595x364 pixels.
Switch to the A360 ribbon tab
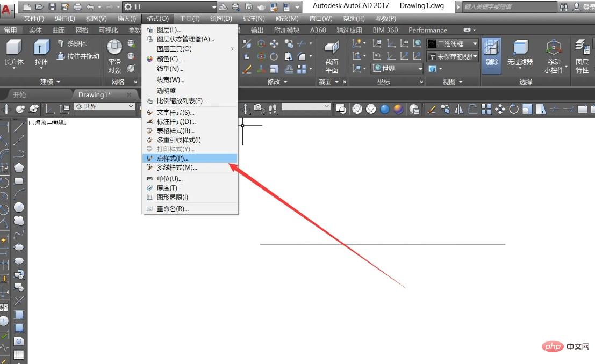(x=318, y=30)
